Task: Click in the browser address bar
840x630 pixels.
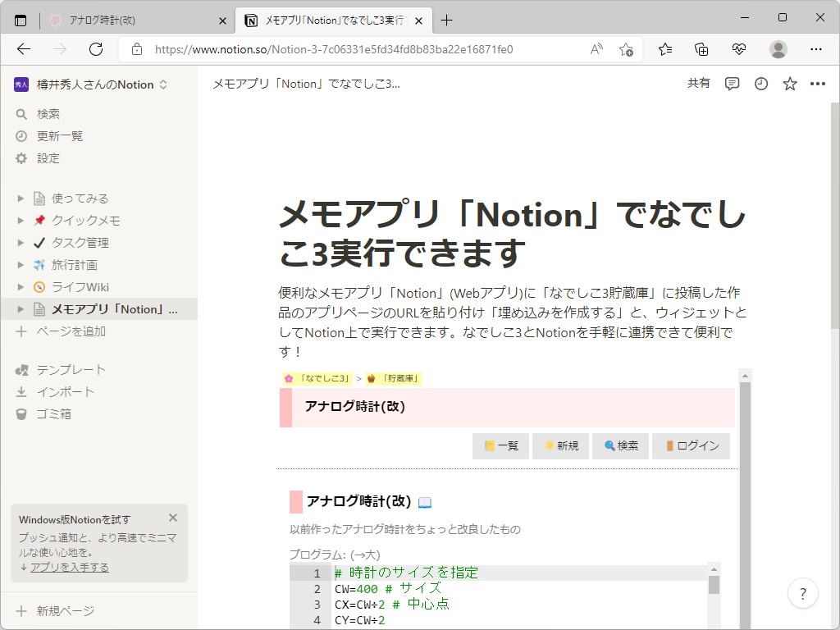Action: (x=369, y=49)
